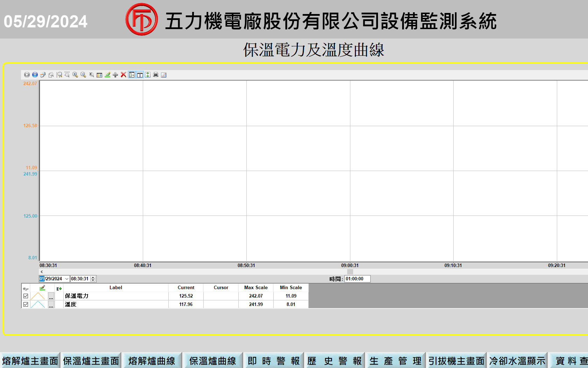The height and width of the screenshot is (368, 588).
Task: Click the gray plus add pen icon
Action: tap(115, 75)
